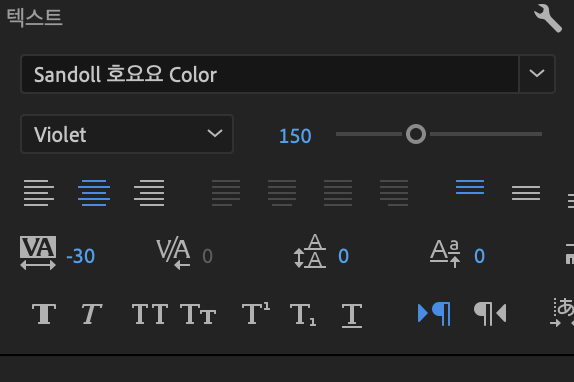The height and width of the screenshot is (382, 574).
Task: Select left-to-right paragraph direction
Action: click(x=434, y=314)
